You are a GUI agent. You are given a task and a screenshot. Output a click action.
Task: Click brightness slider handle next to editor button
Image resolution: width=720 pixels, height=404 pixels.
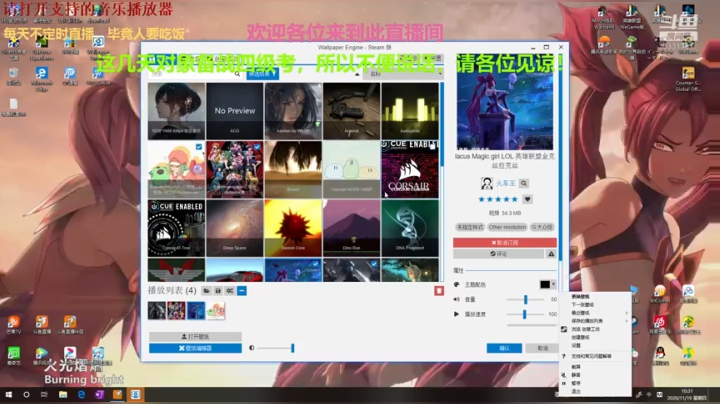pos(292,348)
